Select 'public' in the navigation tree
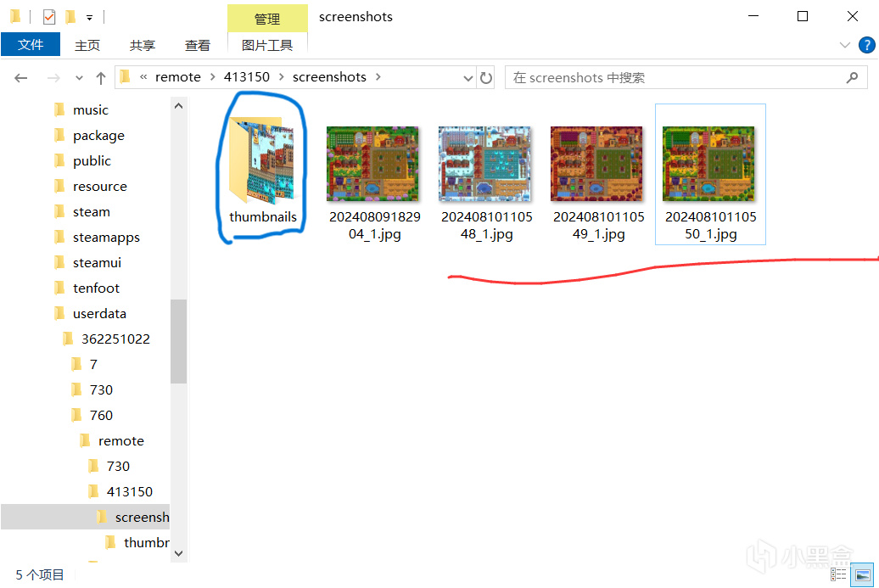The height and width of the screenshot is (588, 879). pos(92,161)
